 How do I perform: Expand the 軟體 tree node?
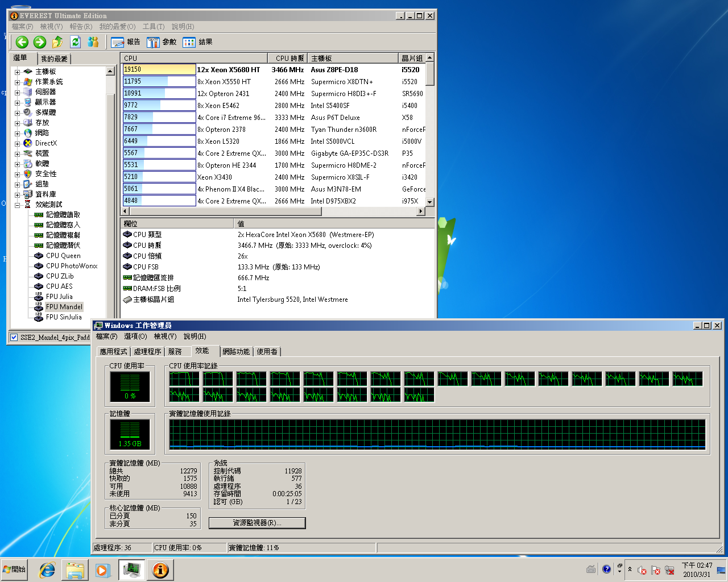(17, 164)
